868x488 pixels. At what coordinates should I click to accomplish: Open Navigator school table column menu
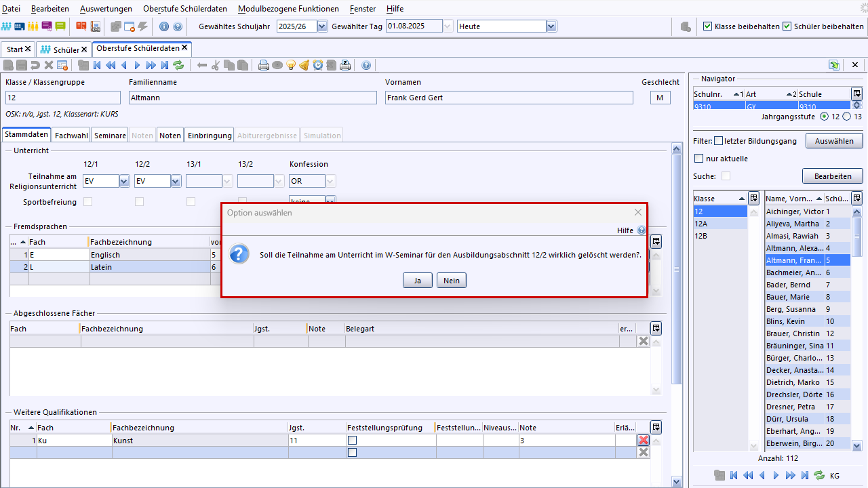pyautogui.click(x=857, y=94)
